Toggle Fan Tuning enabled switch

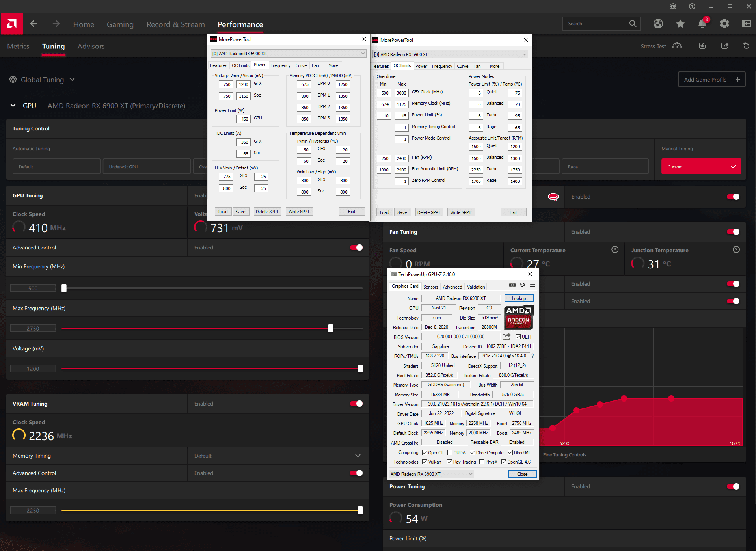coord(733,232)
